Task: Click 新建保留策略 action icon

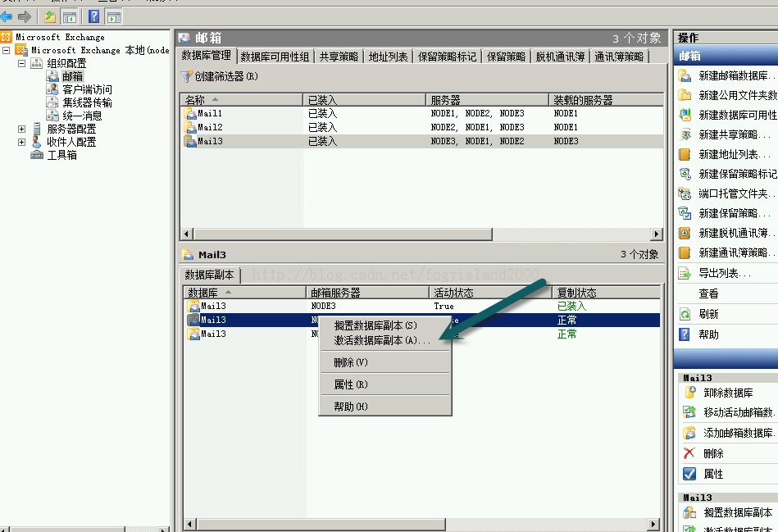Action: tap(685, 213)
